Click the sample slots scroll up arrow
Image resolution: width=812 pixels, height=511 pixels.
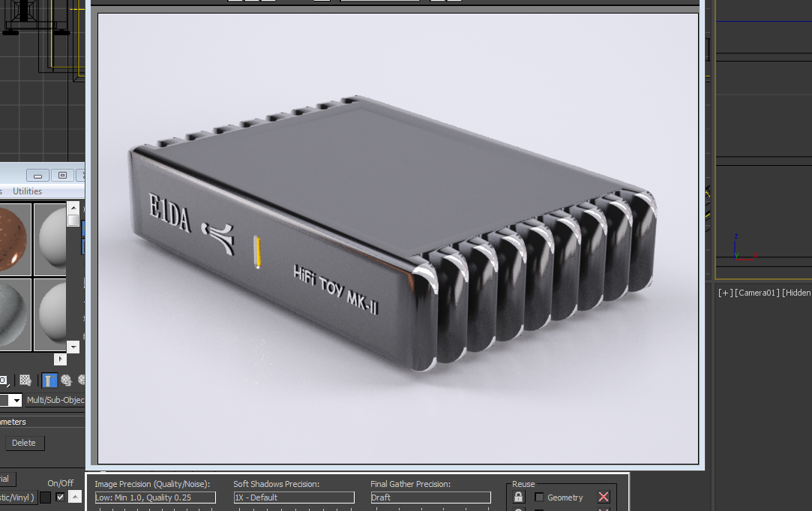click(x=73, y=208)
